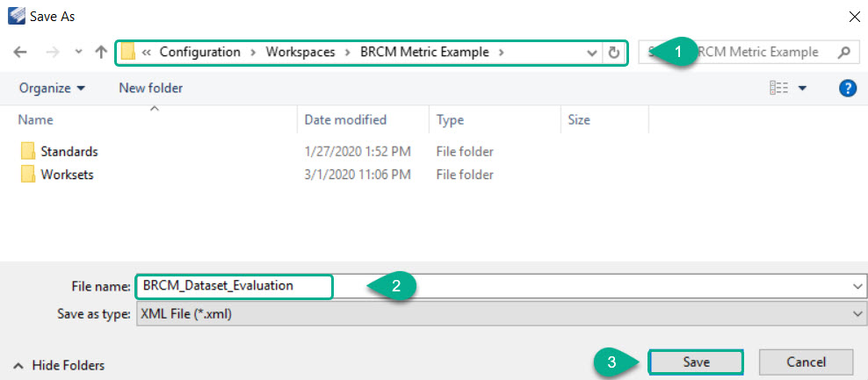
Task: Open view options dropdown arrow
Action: point(802,89)
